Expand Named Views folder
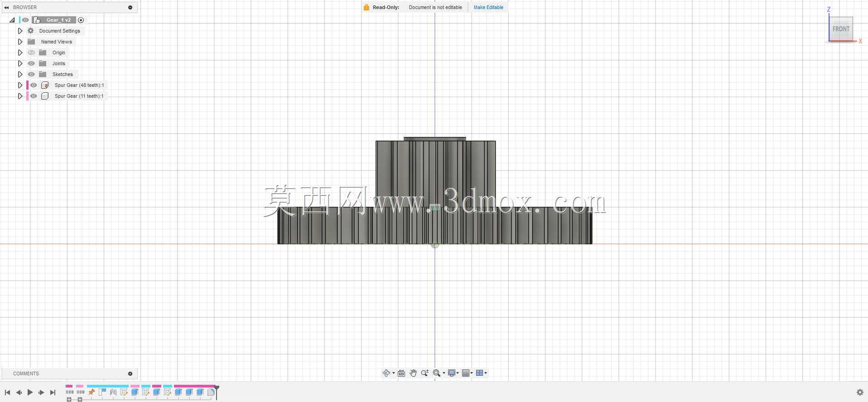This screenshot has height=402, width=868. 20,42
